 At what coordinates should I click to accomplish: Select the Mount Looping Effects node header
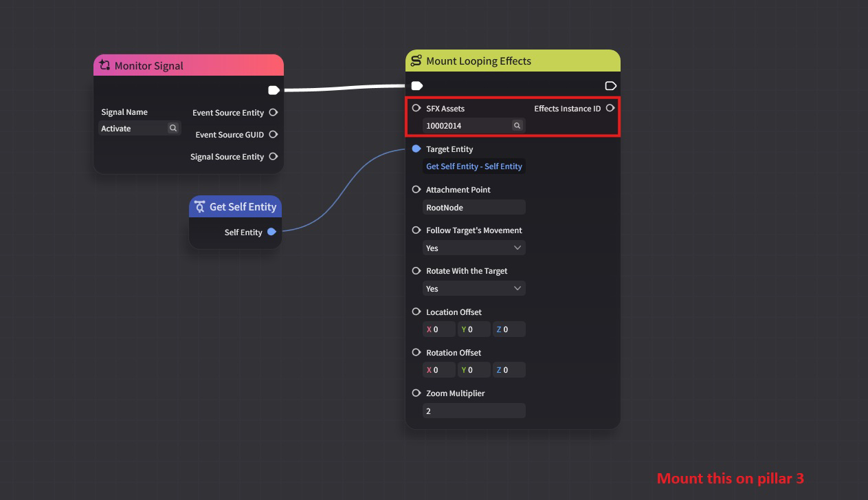513,61
